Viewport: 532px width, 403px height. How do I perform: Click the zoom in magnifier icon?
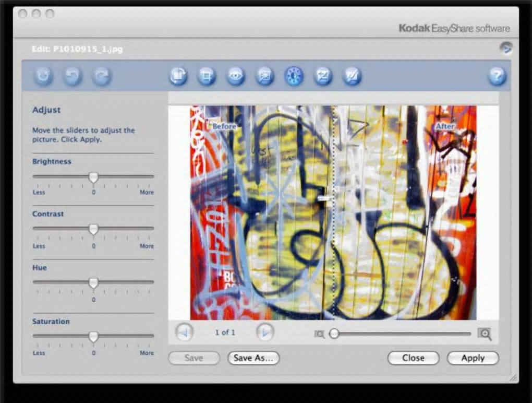485,334
